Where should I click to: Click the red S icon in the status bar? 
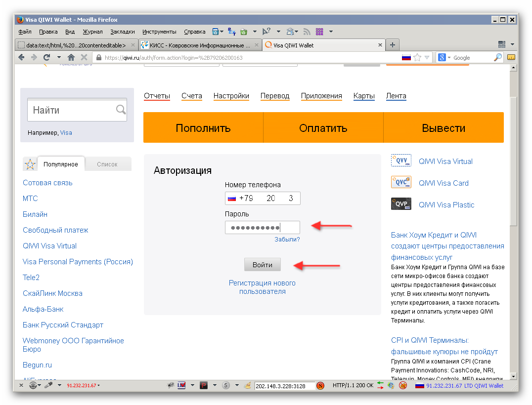(320, 385)
